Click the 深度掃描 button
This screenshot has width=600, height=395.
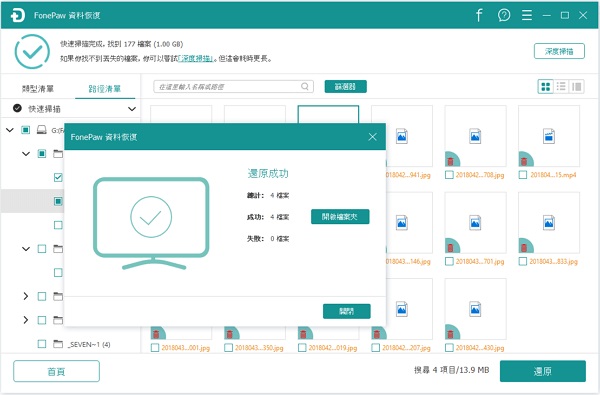point(559,51)
